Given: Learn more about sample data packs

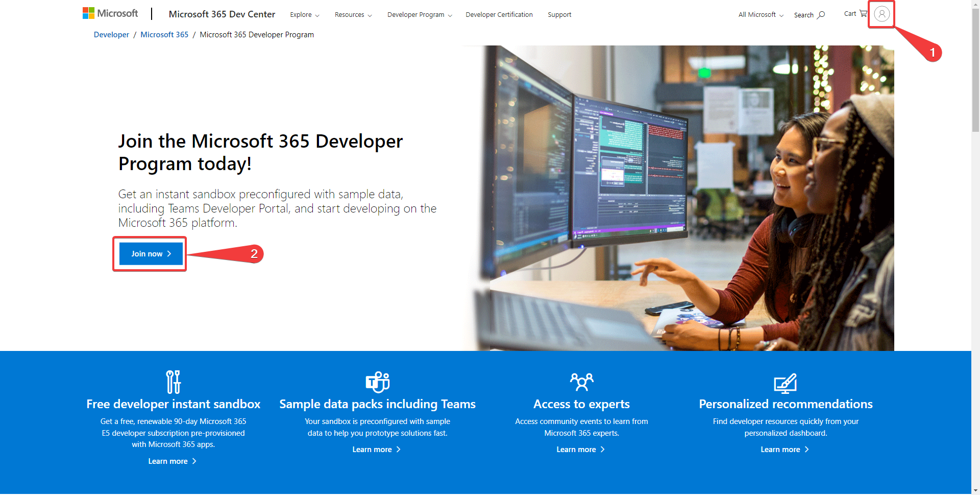Looking at the screenshot, I should click(x=376, y=450).
